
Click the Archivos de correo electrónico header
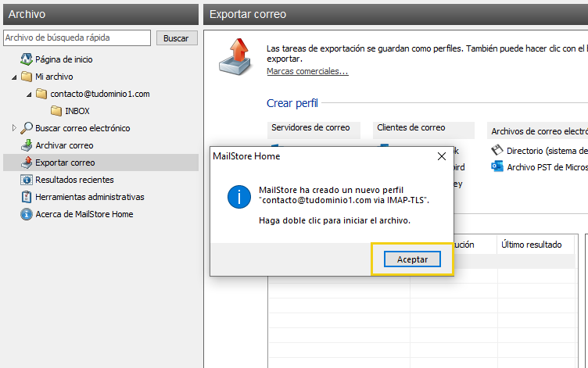click(537, 131)
